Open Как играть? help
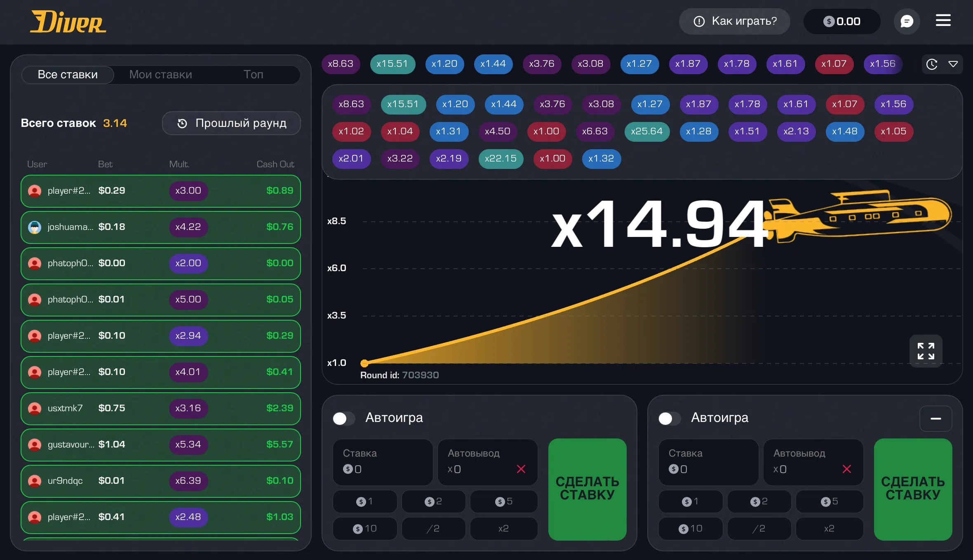Viewport: 973px width, 560px height. [734, 21]
